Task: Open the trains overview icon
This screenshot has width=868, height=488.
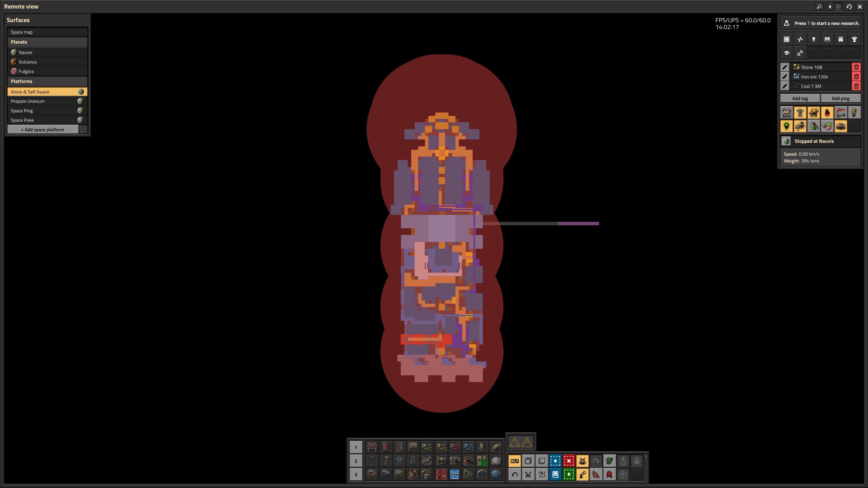Action: tap(840, 39)
